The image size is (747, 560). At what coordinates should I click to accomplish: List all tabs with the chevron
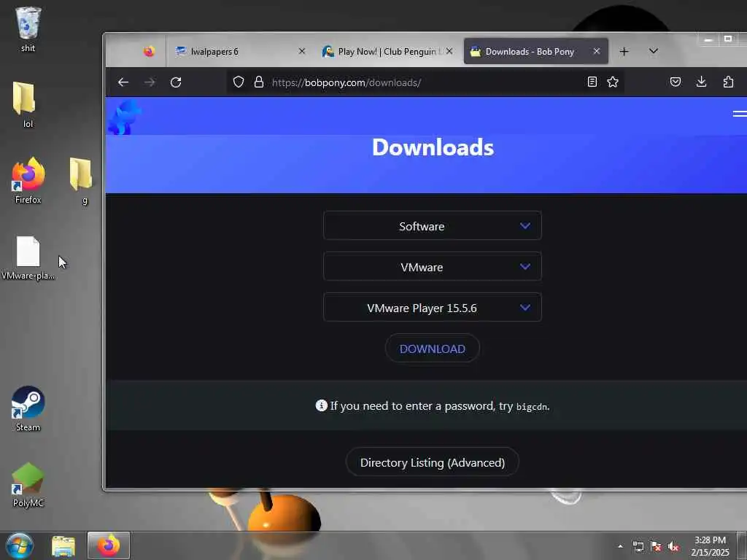[654, 51]
